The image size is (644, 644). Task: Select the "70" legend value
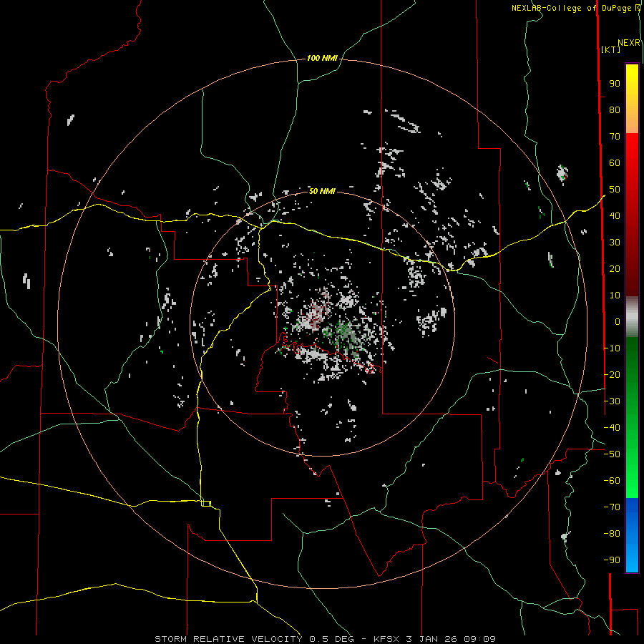pos(615,137)
